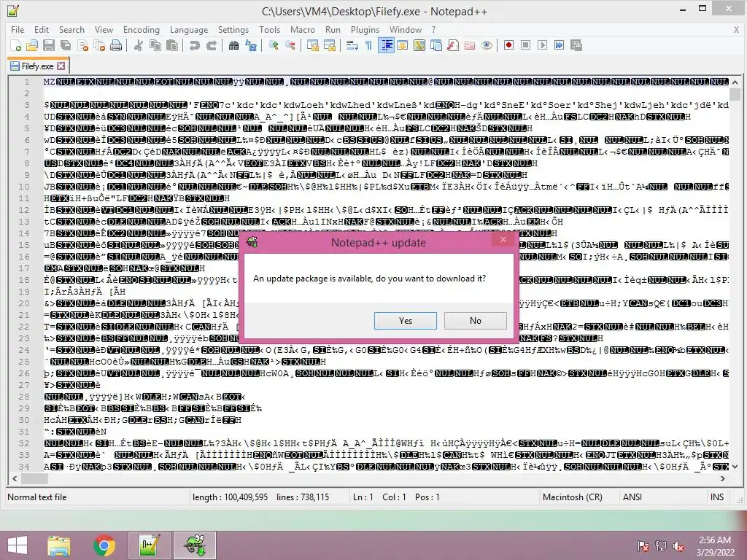The height and width of the screenshot is (560, 747).
Task: Start macro recording with red dot
Action: (508, 45)
